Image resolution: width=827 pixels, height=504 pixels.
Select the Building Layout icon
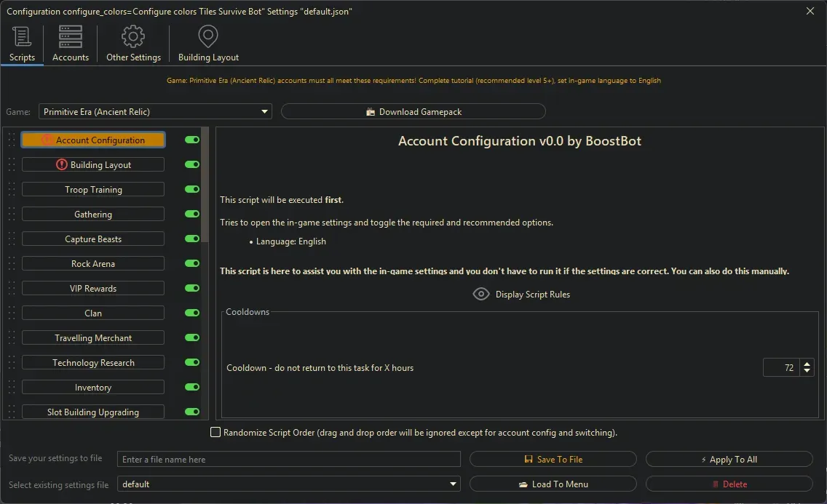click(207, 36)
